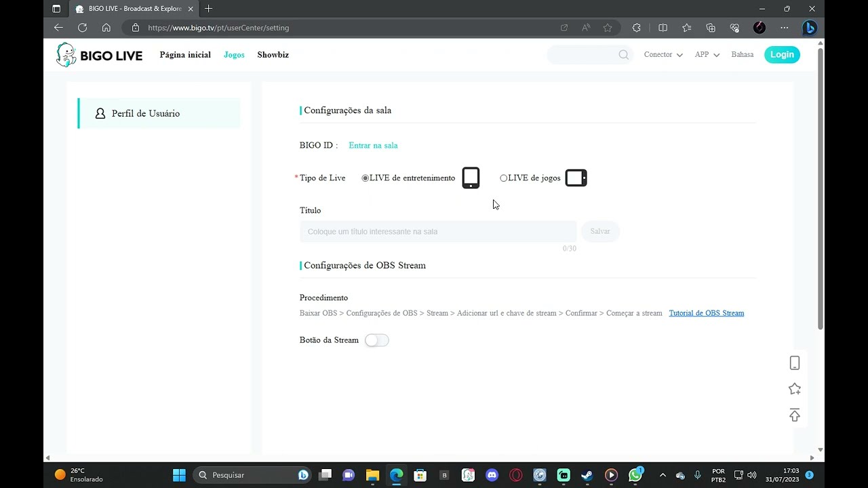Click the speaker volume tray icon
The height and width of the screenshot is (488, 868).
(x=751, y=475)
